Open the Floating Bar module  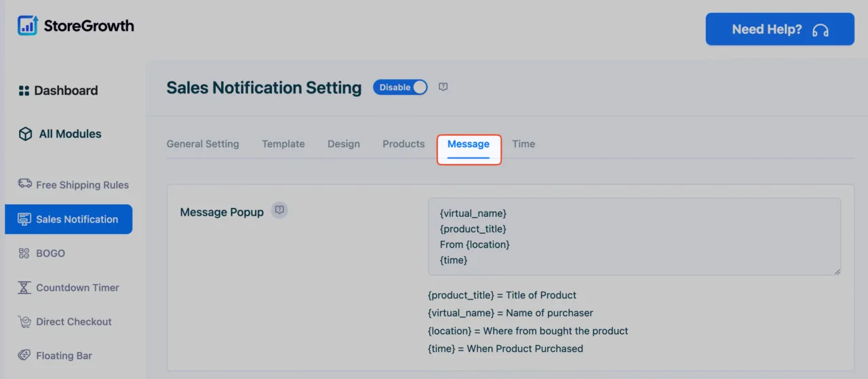[x=55, y=355]
